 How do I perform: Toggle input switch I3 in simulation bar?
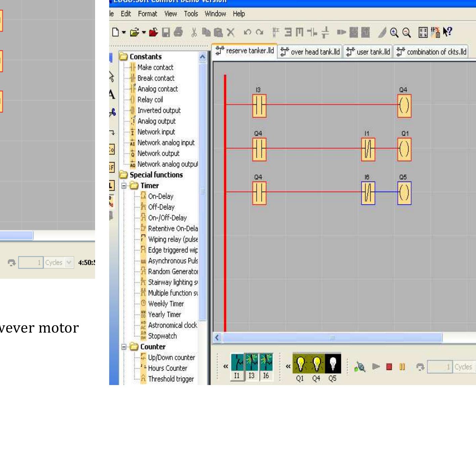[252, 367]
